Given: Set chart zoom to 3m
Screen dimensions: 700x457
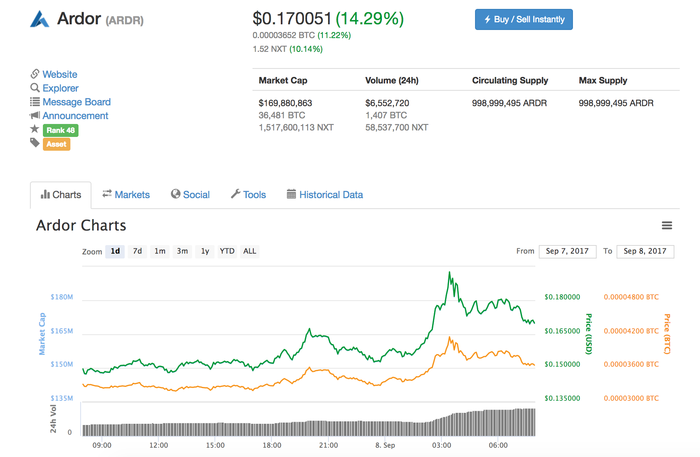Looking at the screenshot, I should pyautogui.click(x=182, y=251).
